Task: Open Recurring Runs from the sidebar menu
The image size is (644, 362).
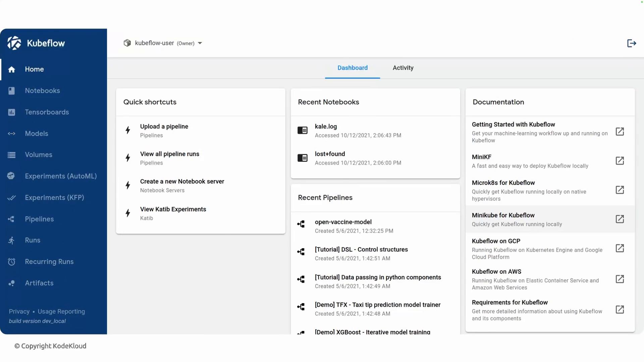Action: [x=54, y=262]
